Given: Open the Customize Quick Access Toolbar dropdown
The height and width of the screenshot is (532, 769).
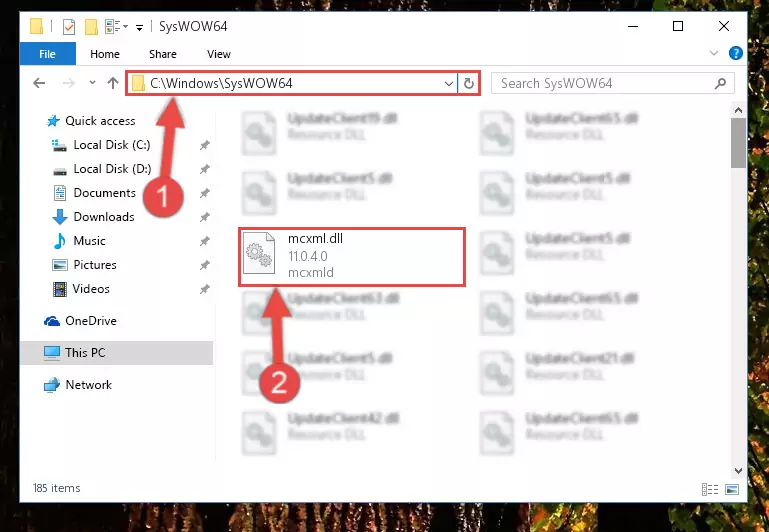Looking at the screenshot, I should (x=139, y=27).
